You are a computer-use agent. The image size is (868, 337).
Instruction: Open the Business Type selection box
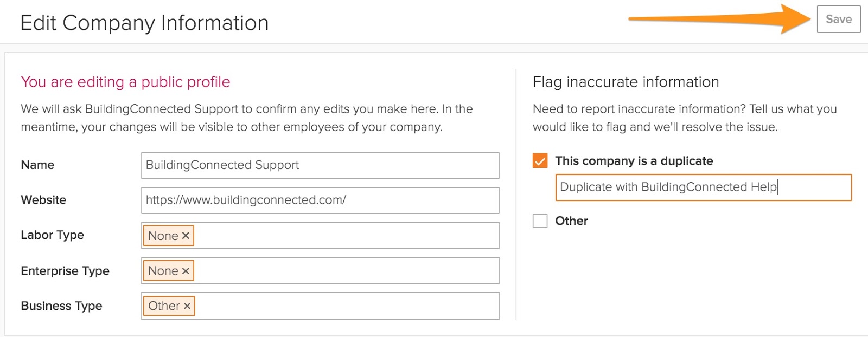tap(347, 306)
